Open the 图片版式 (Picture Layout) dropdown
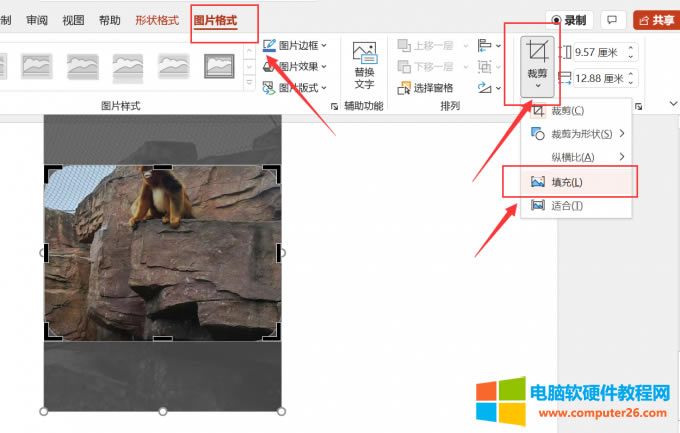 pyautogui.click(x=295, y=88)
